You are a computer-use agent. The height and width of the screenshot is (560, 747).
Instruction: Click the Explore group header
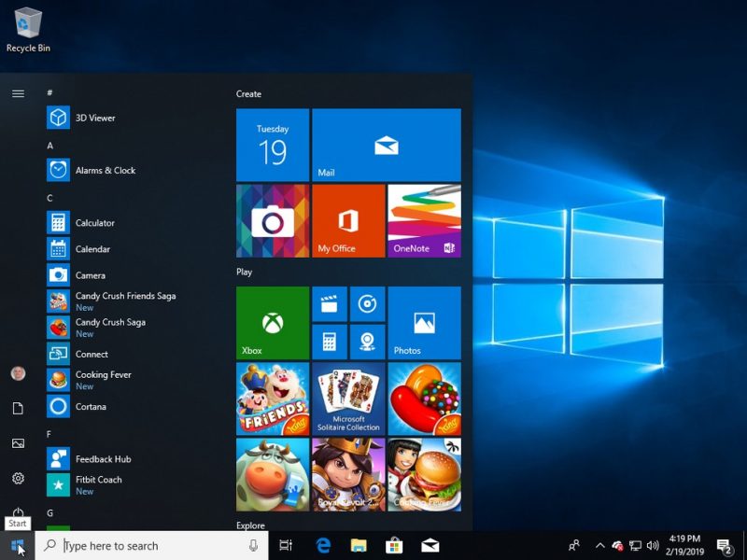tap(250, 525)
